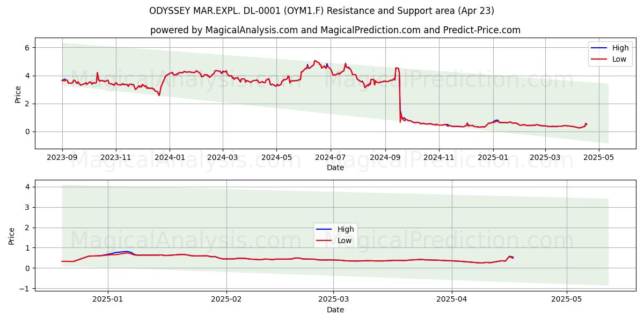Click the 'Date' axis label under lower chart
The height and width of the screenshot is (322, 644).
(x=335, y=310)
